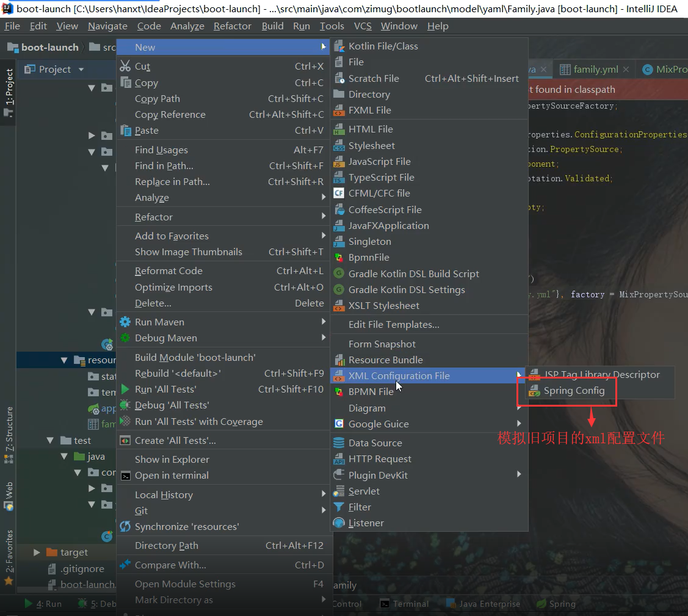Select the .gitignore file in the tree
Image resolution: width=688 pixels, height=616 pixels.
pyautogui.click(x=76, y=568)
